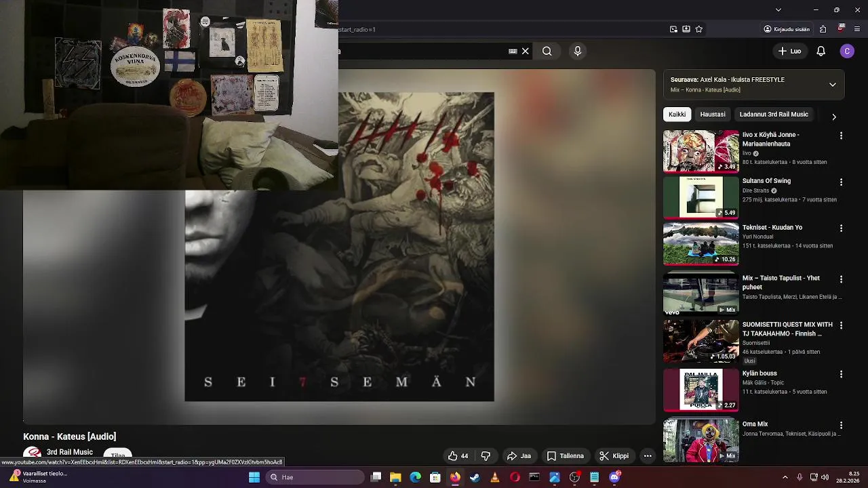Open Microsoft Store from taskbar
868x488 pixels.
435,477
